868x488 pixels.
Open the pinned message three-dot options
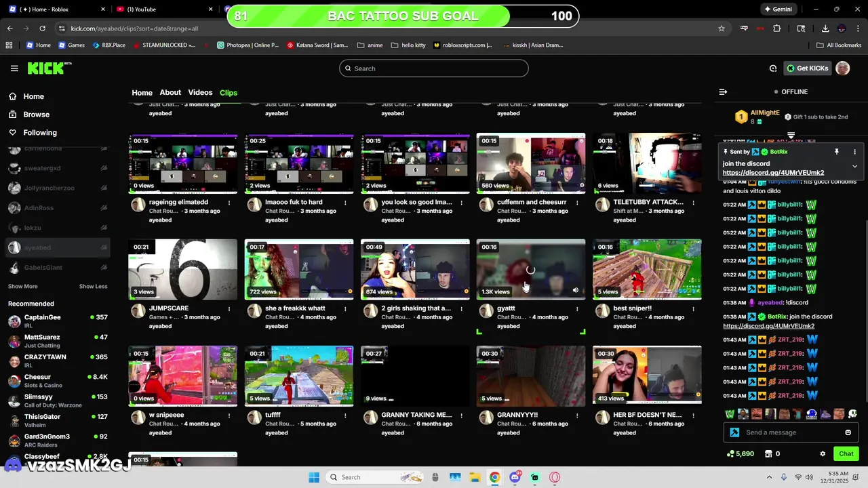854,152
